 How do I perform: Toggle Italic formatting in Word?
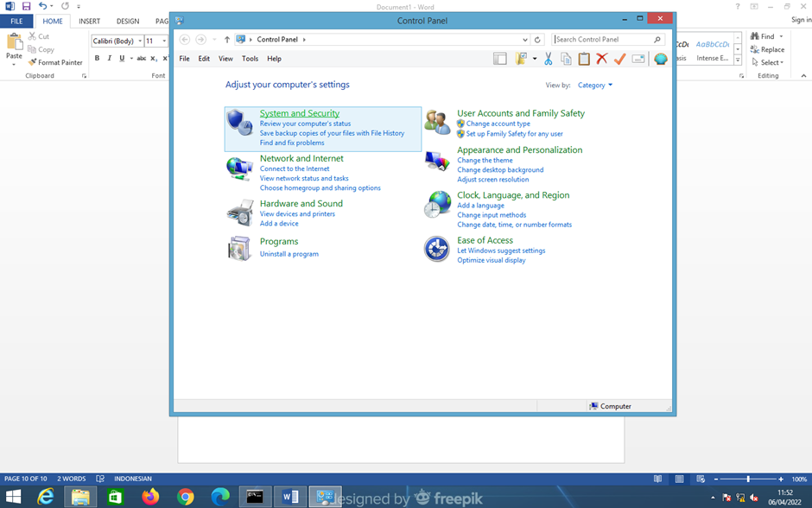pyautogui.click(x=109, y=58)
